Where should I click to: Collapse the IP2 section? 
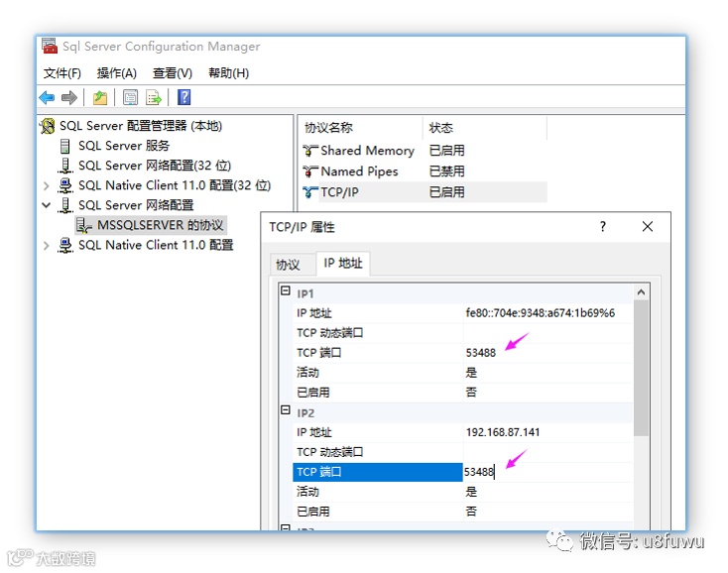pyautogui.click(x=286, y=410)
